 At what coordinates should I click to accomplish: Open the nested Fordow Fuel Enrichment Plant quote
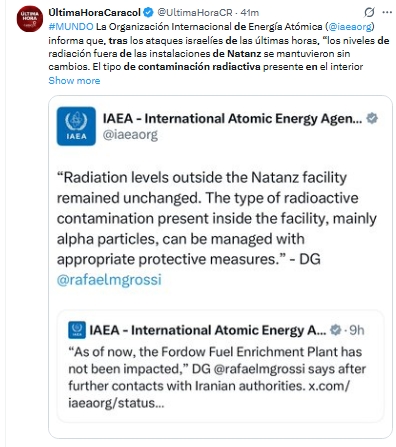point(220,366)
